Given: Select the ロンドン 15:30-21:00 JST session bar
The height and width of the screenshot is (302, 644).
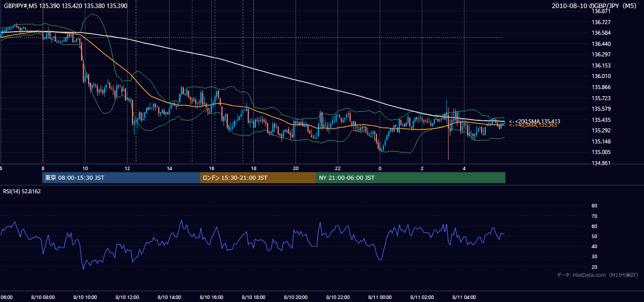Looking at the screenshot, I should [258, 178].
